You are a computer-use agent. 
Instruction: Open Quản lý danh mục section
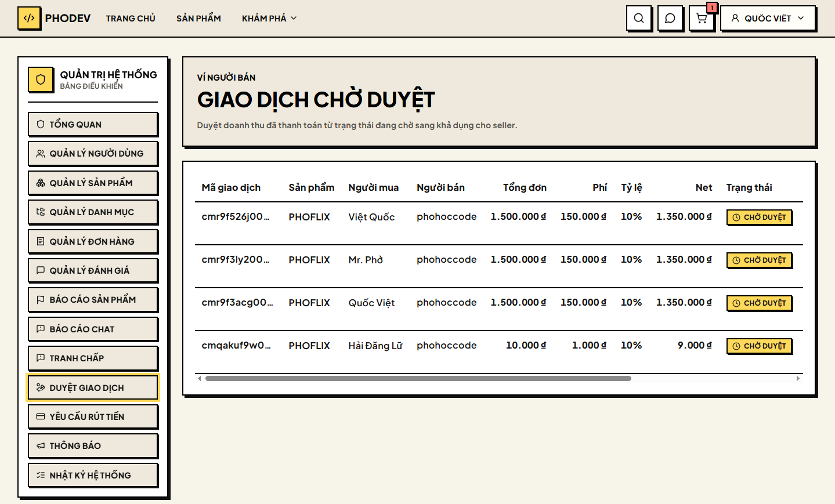click(93, 212)
